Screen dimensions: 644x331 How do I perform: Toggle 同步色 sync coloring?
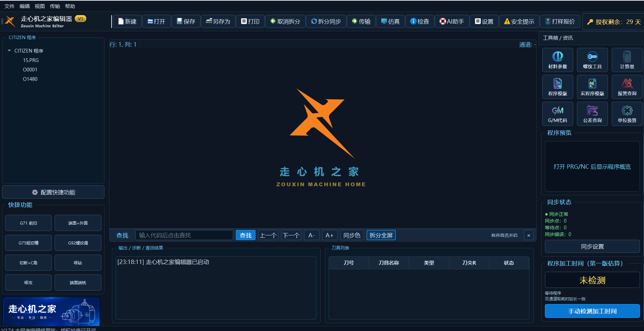click(352, 235)
